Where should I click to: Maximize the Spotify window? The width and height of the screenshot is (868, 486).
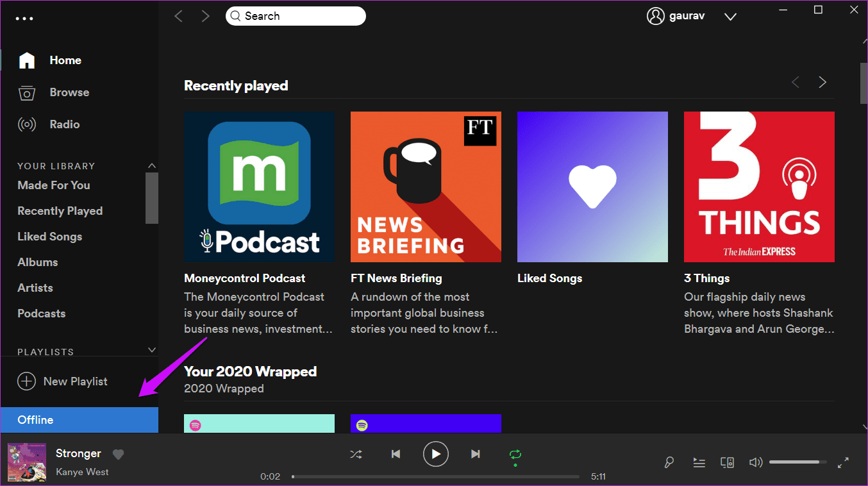(x=818, y=10)
